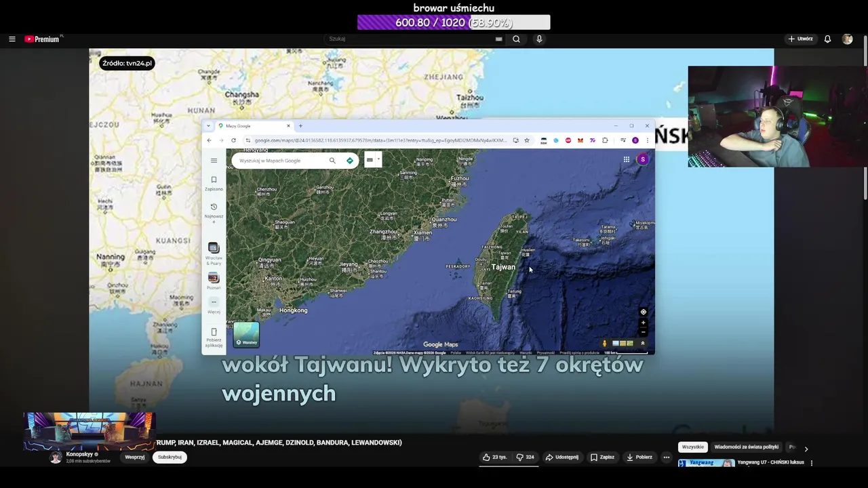Click the Udostępnij share button

[562, 457]
